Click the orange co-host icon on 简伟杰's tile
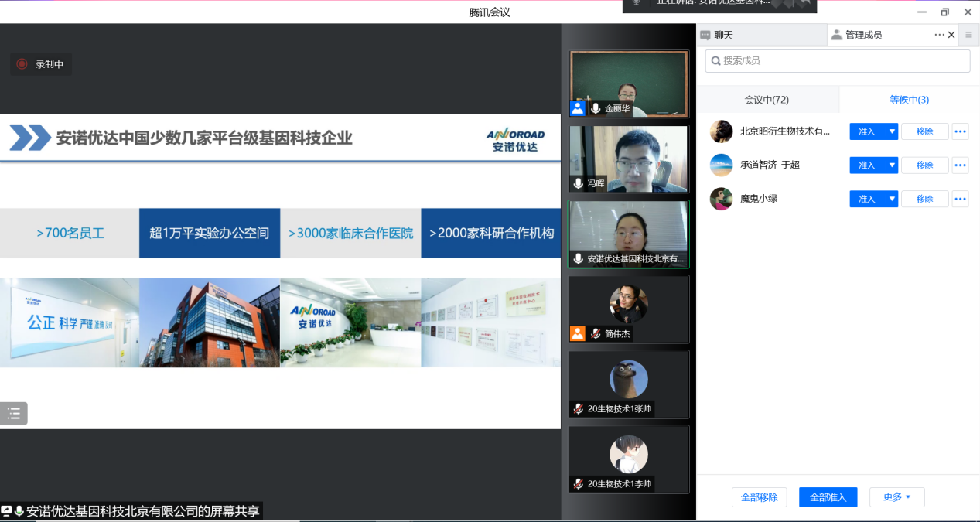Image resolution: width=980 pixels, height=522 pixels. (x=577, y=333)
